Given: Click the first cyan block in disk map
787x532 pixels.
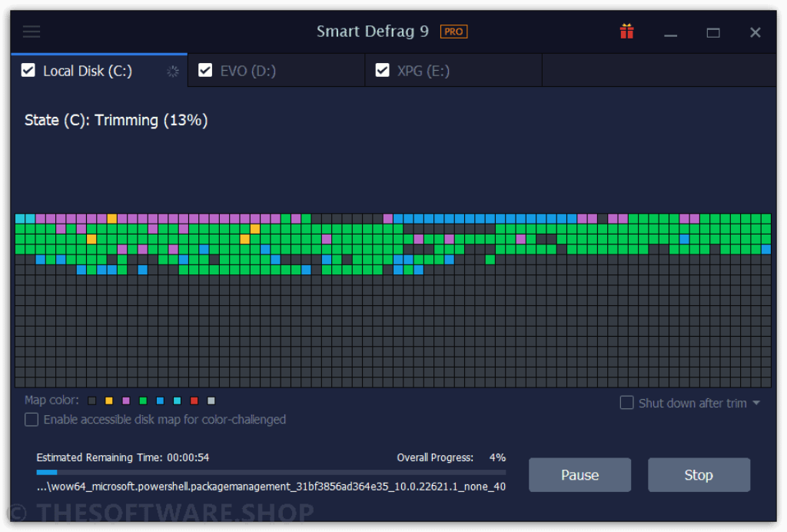Looking at the screenshot, I should click(20, 218).
